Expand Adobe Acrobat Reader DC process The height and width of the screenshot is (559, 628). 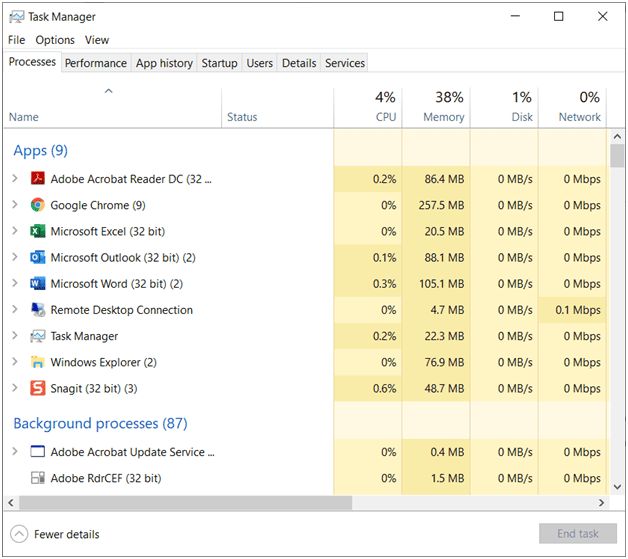15,178
